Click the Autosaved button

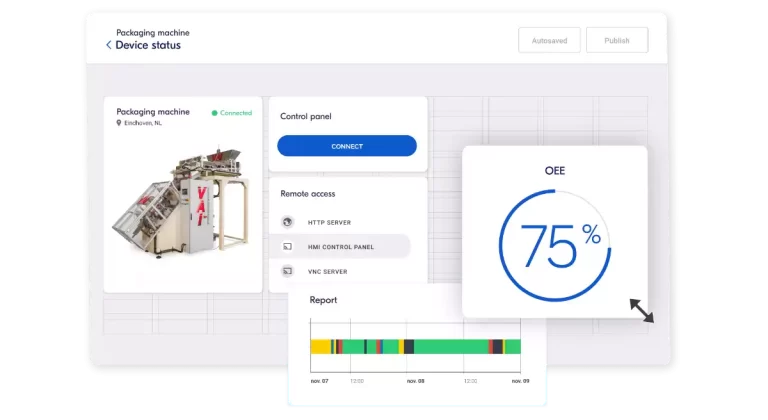click(x=549, y=40)
